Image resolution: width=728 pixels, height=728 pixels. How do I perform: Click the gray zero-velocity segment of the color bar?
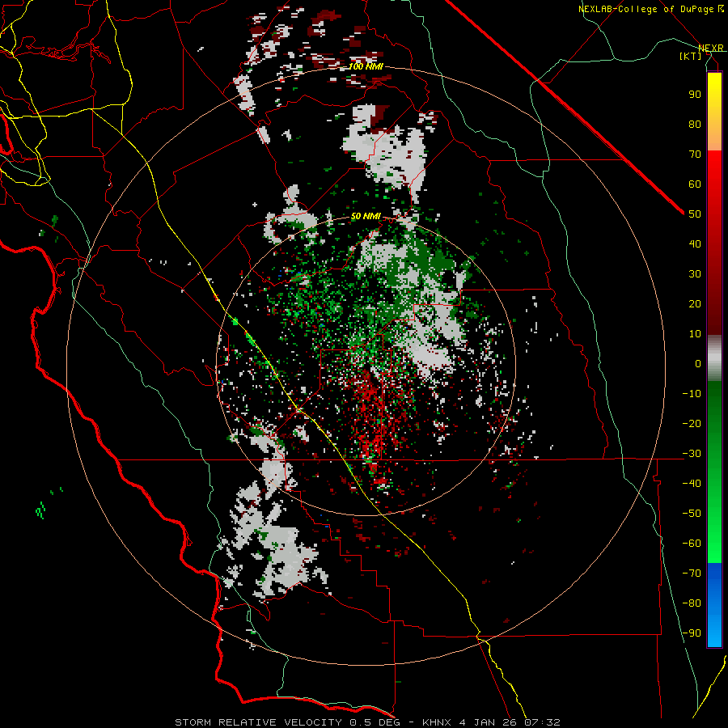(x=714, y=360)
